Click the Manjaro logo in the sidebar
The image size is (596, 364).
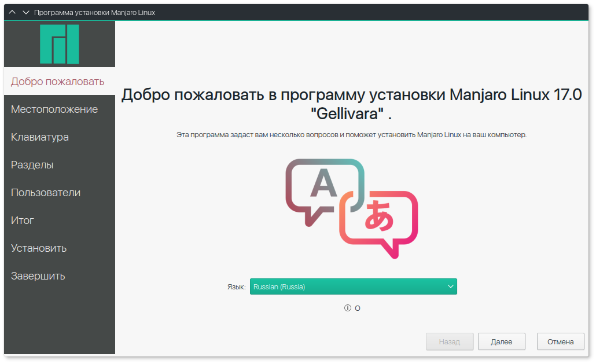(x=59, y=44)
